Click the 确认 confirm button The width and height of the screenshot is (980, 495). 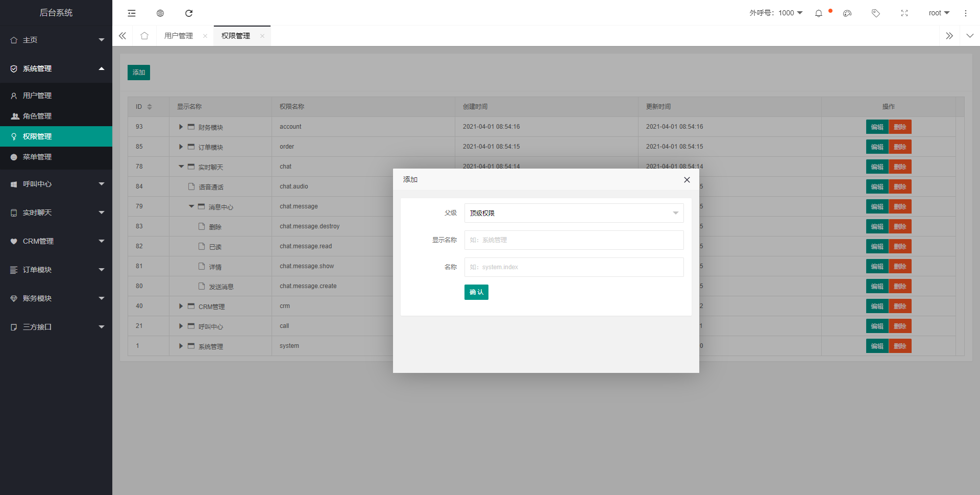tap(476, 292)
